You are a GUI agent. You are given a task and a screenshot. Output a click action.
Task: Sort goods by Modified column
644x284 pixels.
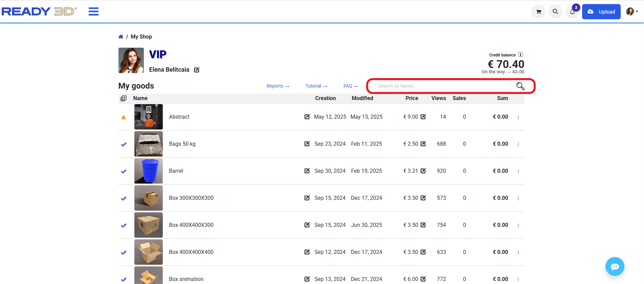pos(362,98)
